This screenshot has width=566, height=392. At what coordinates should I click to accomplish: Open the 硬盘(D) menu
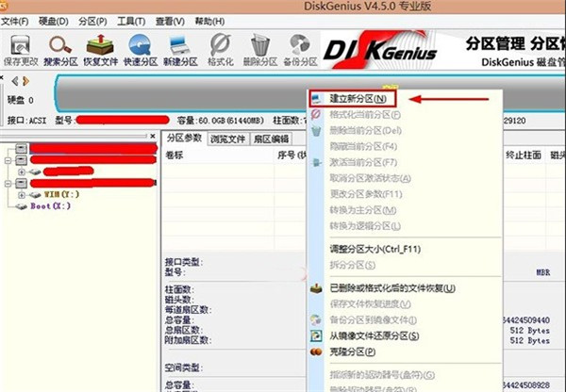[x=54, y=22]
